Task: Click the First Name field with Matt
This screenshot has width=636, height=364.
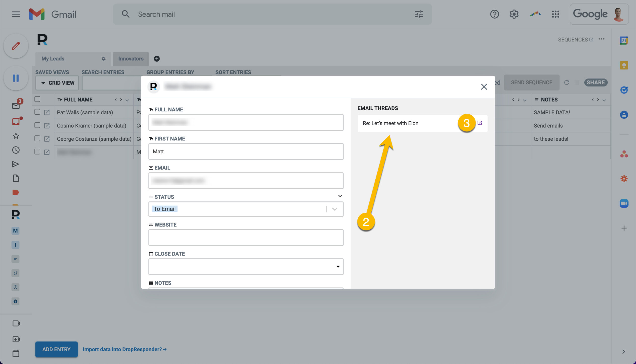Action: point(246,152)
